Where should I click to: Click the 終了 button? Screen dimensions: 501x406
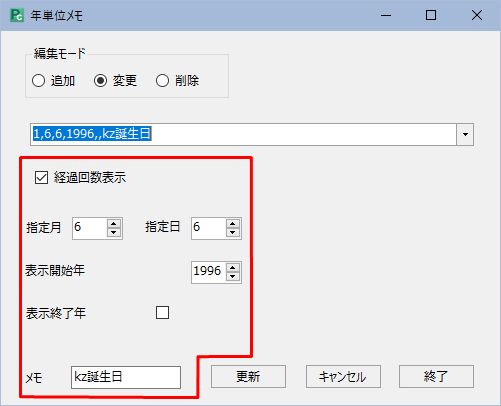click(x=436, y=377)
